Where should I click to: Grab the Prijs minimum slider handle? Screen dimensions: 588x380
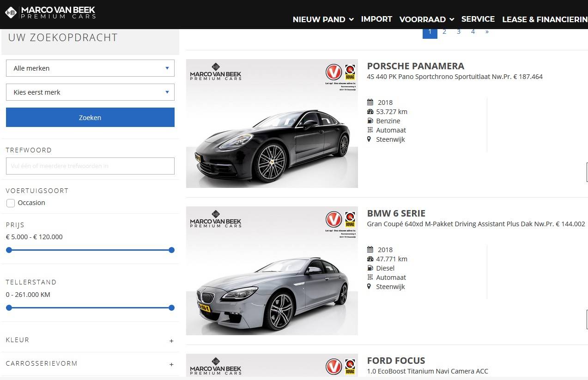[9, 250]
